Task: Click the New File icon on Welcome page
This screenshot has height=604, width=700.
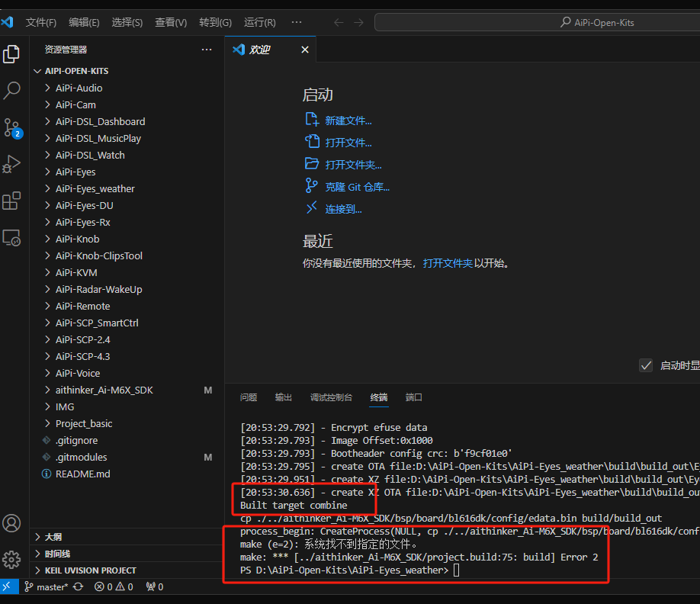Action: pyautogui.click(x=312, y=120)
